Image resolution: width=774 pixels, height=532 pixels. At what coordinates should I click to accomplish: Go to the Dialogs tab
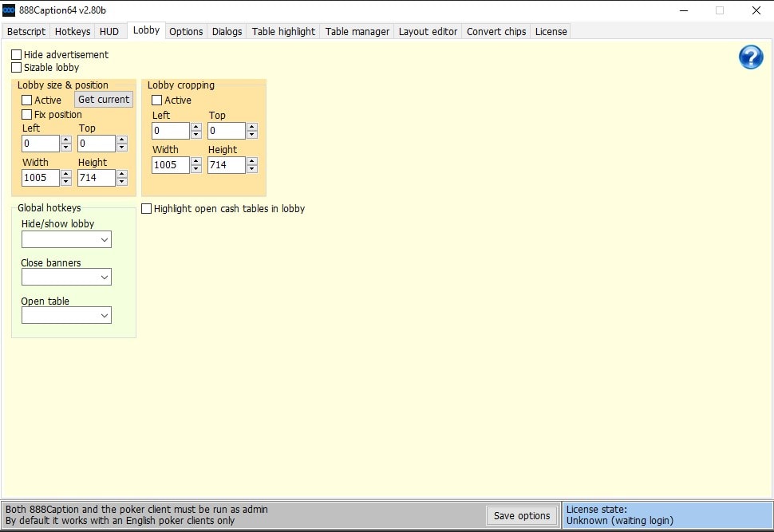(x=227, y=32)
